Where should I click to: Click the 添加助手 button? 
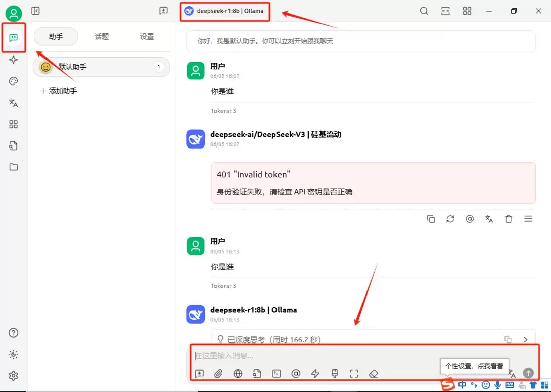(x=59, y=91)
